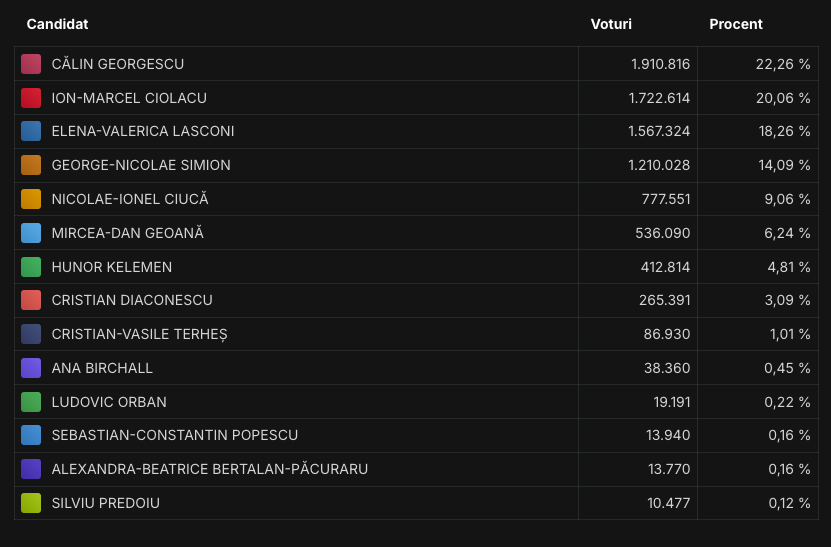Click the Procent column header
Viewport: 831px width, 547px height.
[x=736, y=24]
